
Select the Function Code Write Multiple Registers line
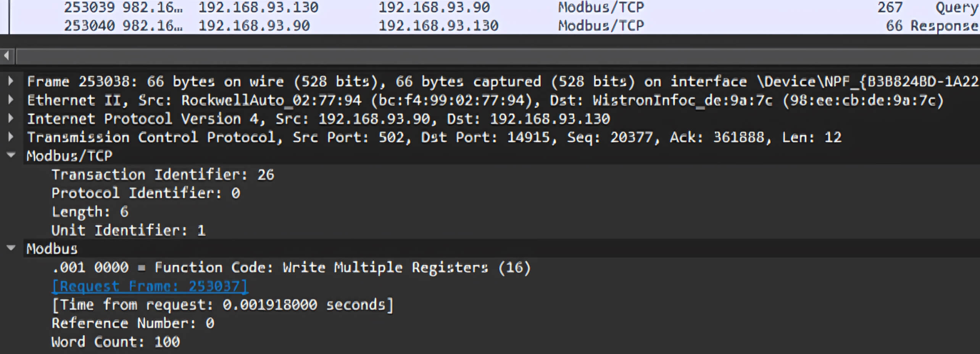click(x=291, y=267)
